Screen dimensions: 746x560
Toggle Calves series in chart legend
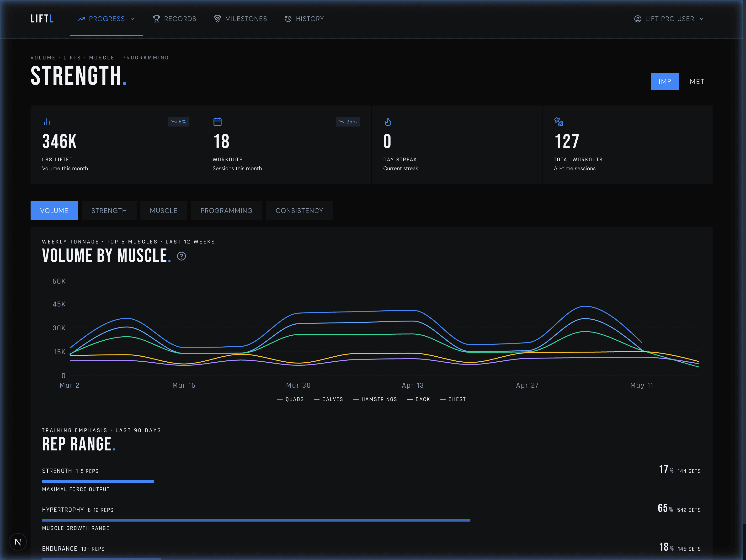pos(328,399)
